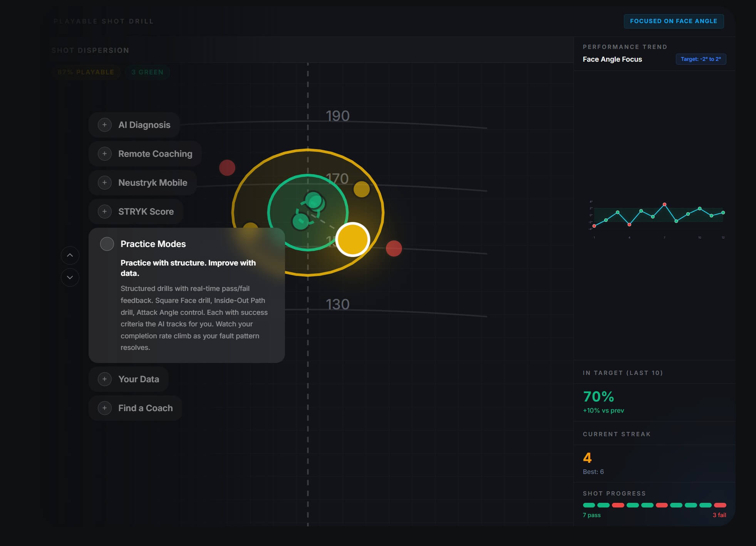Select the large highlighted yellow shot dot
Image resolution: width=756 pixels, height=546 pixels.
coord(352,239)
